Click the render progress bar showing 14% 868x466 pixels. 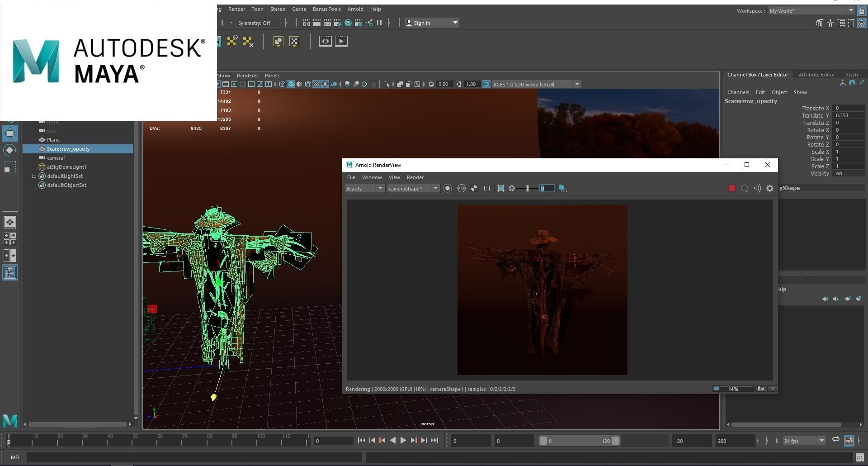point(733,389)
